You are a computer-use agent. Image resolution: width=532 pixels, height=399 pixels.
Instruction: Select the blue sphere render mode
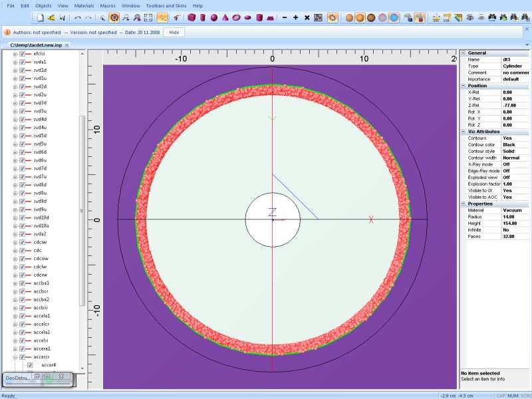click(x=394, y=18)
